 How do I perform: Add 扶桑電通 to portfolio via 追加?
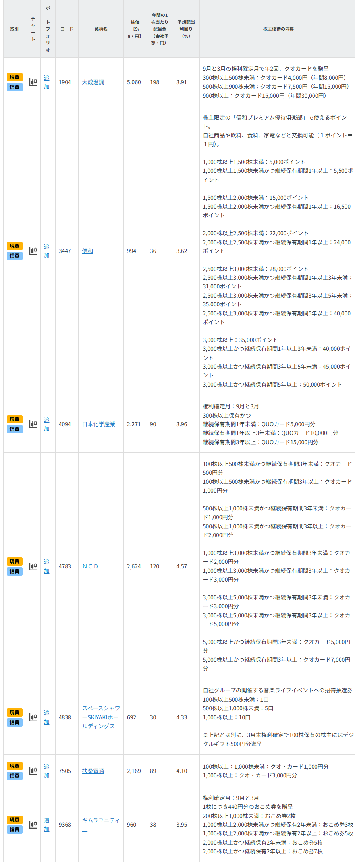(47, 771)
